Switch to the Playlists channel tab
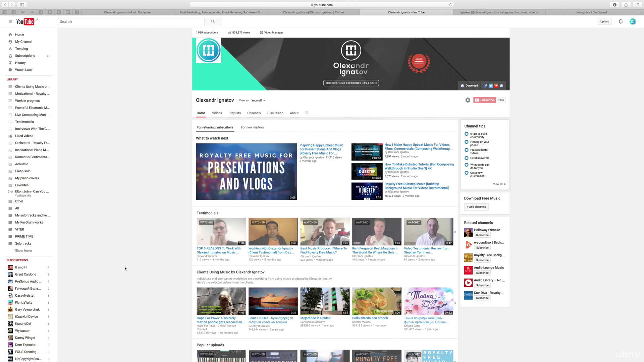Viewport: 644px width, 362px height. coord(234,113)
